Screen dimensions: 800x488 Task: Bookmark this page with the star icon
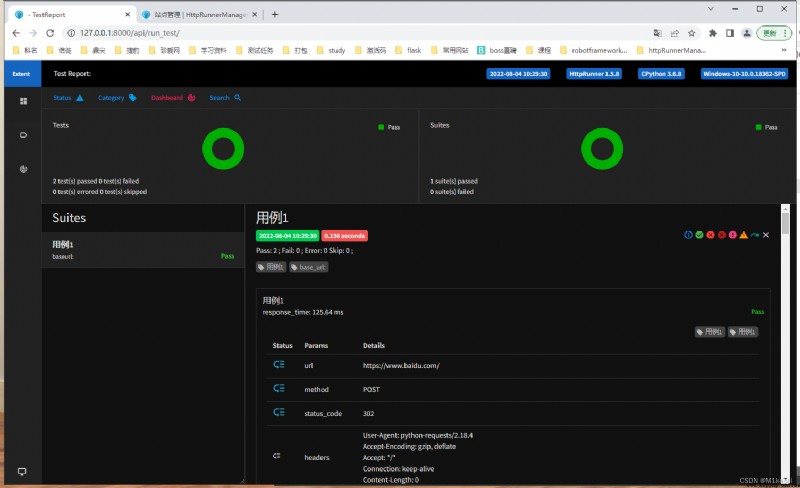(691, 33)
